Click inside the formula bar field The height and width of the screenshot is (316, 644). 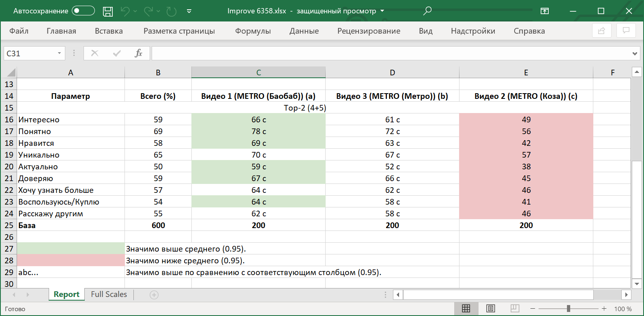coord(391,53)
